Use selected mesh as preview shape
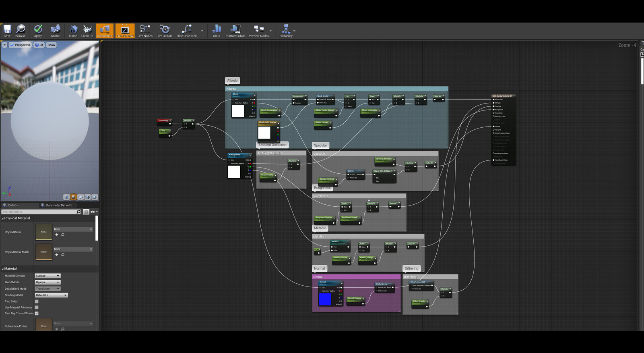644x353 pixels. [95, 197]
